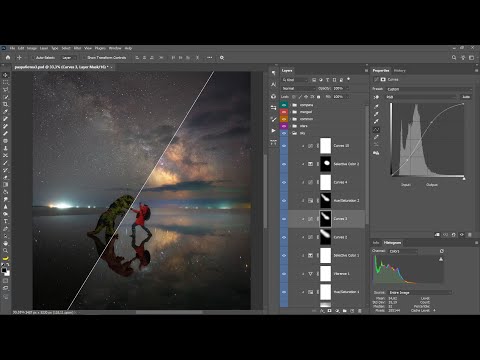480x360 pixels.
Task: Activate the on-image adjustment hand in Curves
Action: (376, 97)
